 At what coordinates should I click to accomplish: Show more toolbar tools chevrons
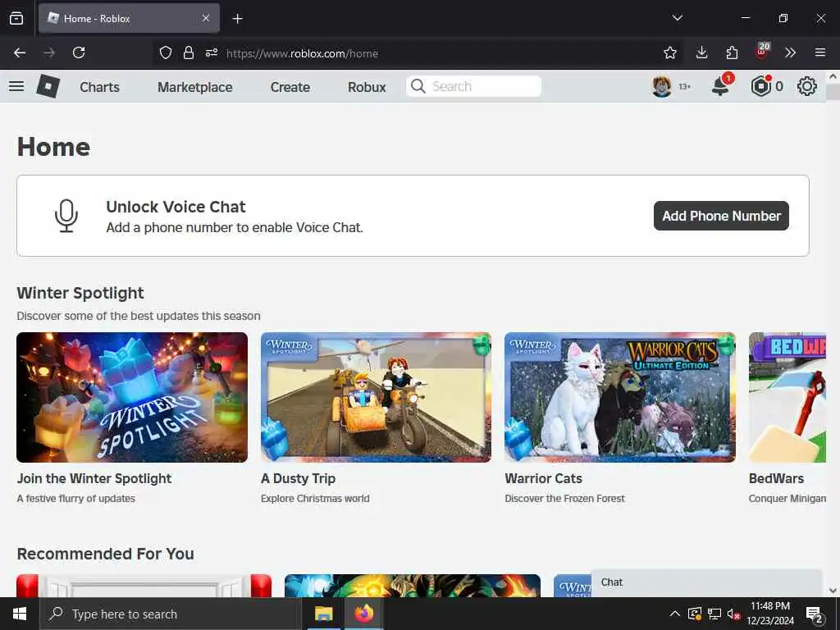[790, 52]
